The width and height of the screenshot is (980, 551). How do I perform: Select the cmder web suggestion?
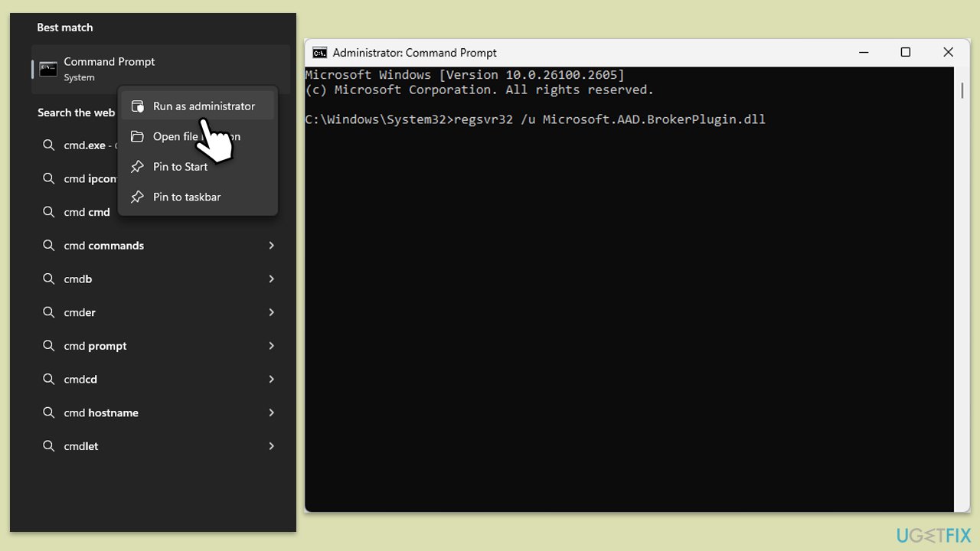tap(161, 312)
